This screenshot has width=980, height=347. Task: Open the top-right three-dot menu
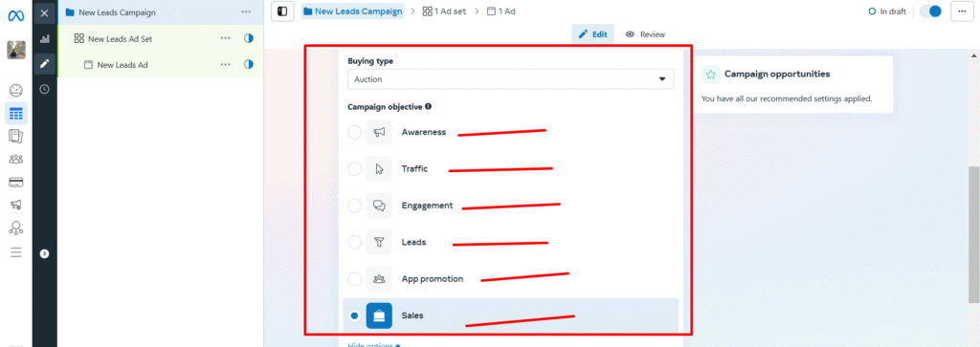pyautogui.click(x=961, y=11)
